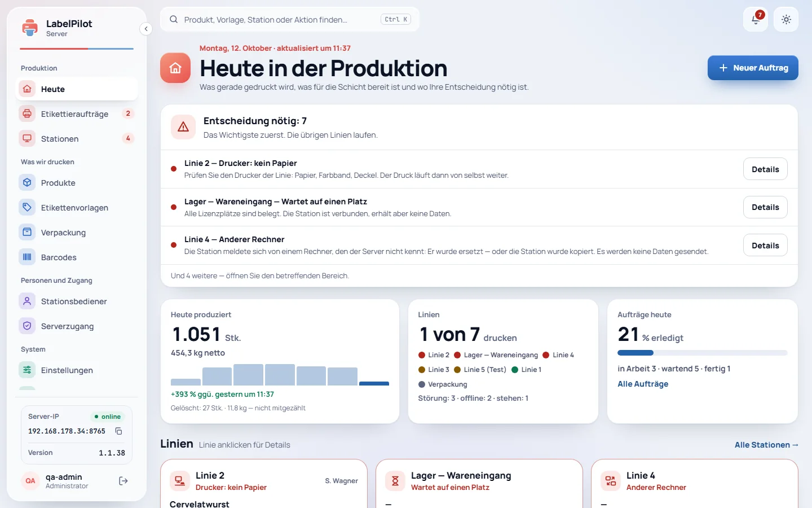The width and height of the screenshot is (812, 508).
Task: Click the 'Verpackung' legend entry under Linien
Action: (443, 384)
